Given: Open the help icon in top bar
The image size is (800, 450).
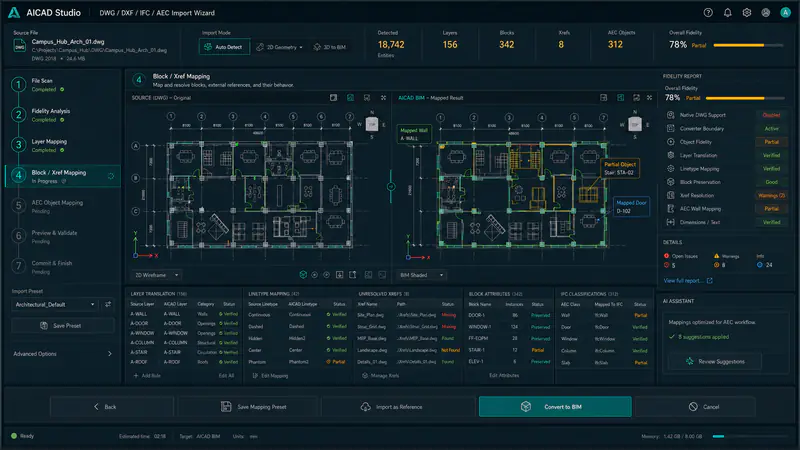Looking at the screenshot, I should pyautogui.click(x=708, y=13).
